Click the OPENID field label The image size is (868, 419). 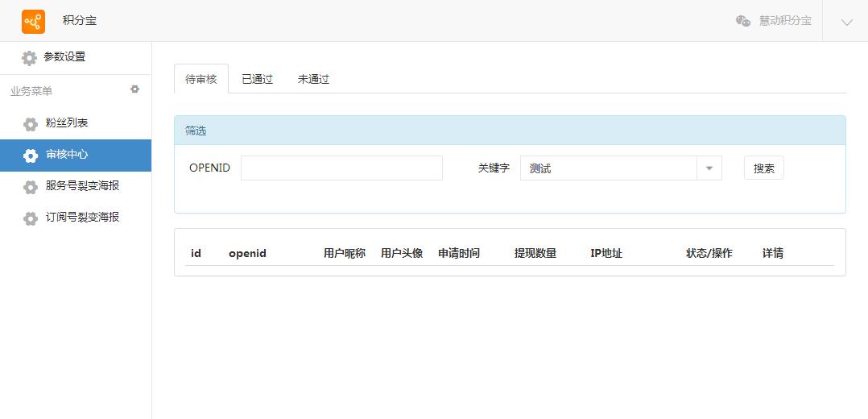pyautogui.click(x=210, y=168)
